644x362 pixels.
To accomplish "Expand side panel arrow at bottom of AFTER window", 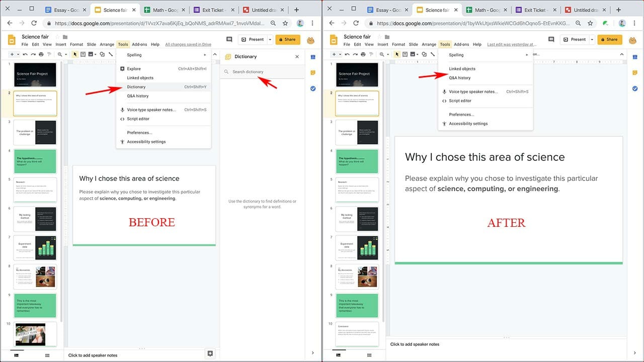I will pyautogui.click(x=635, y=353).
